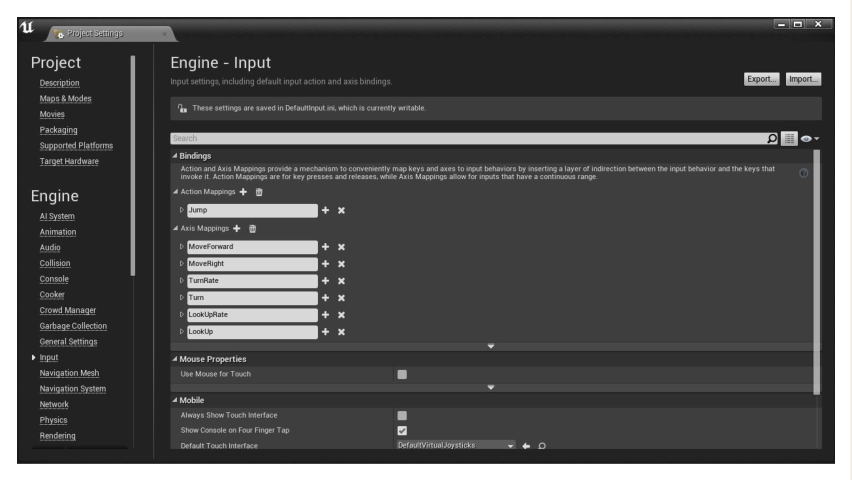
Task: Remove the Jump action mapping
Action: [341, 210]
